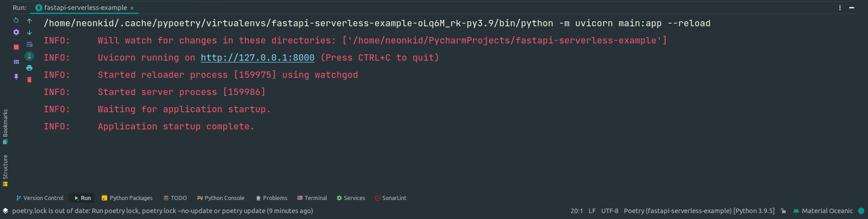Click the Started reloader process [159975] line
The image size is (868, 219).
click(x=201, y=75)
